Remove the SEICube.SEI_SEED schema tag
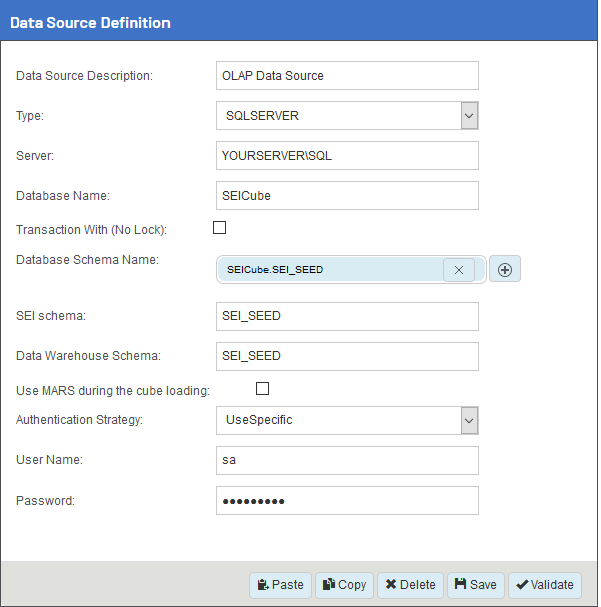The width and height of the screenshot is (601, 607). (458, 270)
